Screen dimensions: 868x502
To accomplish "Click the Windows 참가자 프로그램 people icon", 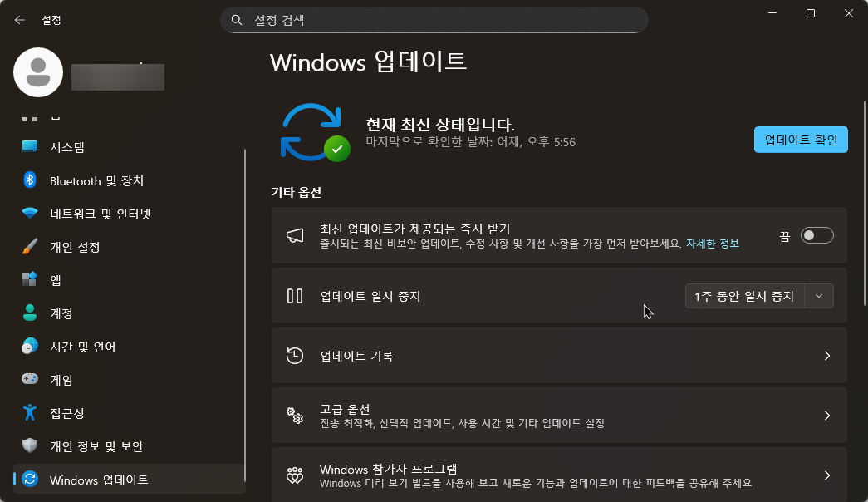I will point(295,475).
